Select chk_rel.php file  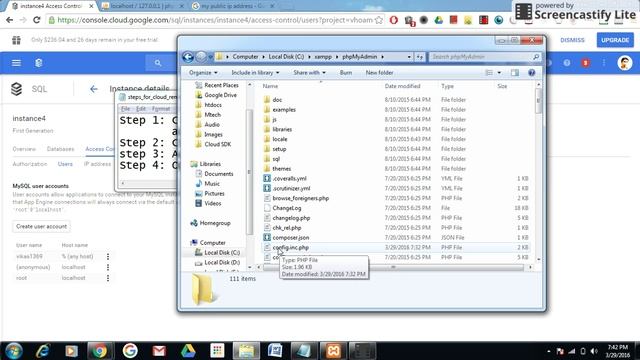(287, 227)
